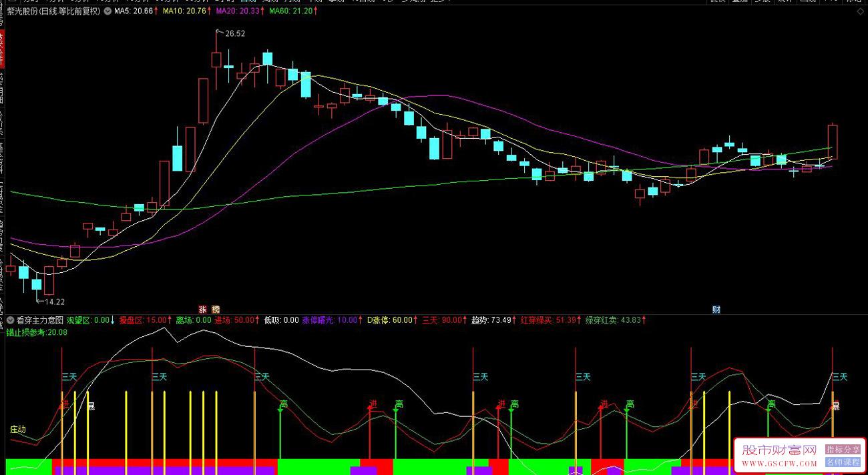Select the MA5: 20.66 label

pos(136,11)
